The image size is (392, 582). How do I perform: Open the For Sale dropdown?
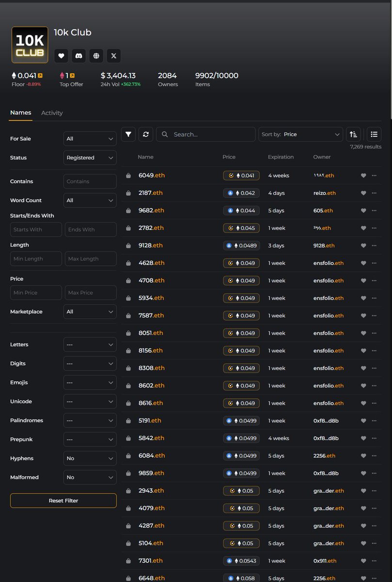tap(90, 139)
